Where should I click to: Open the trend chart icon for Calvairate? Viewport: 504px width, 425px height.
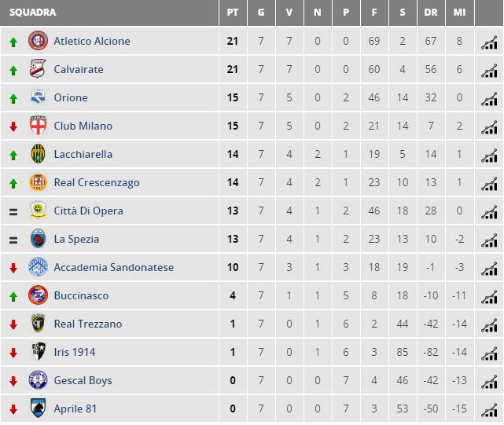click(x=489, y=71)
